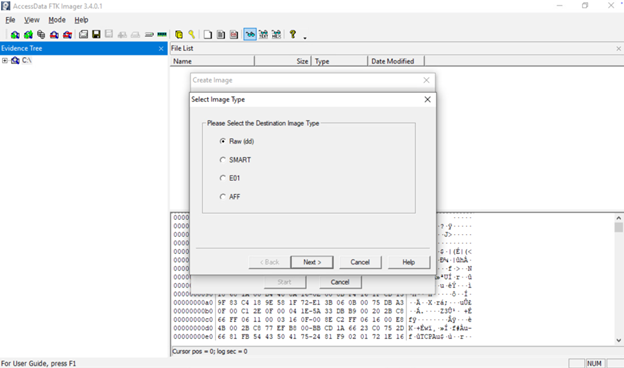The height and width of the screenshot is (368, 624).
Task: Close the Evidence Tree pane
Action: point(161,49)
